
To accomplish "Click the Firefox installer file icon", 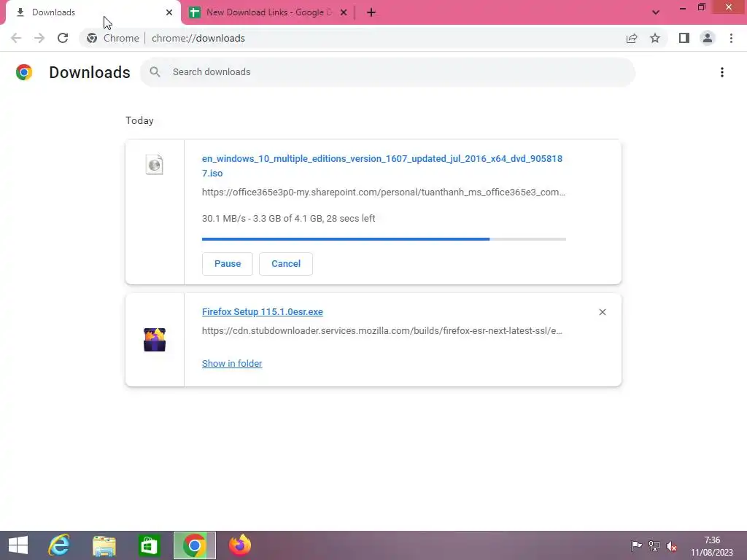I will pyautogui.click(x=155, y=340).
